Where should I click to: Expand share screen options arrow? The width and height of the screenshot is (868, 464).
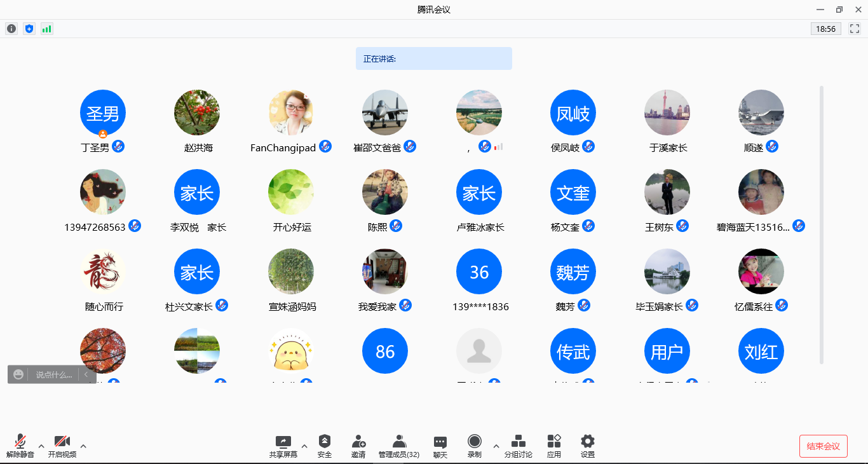tap(304, 446)
